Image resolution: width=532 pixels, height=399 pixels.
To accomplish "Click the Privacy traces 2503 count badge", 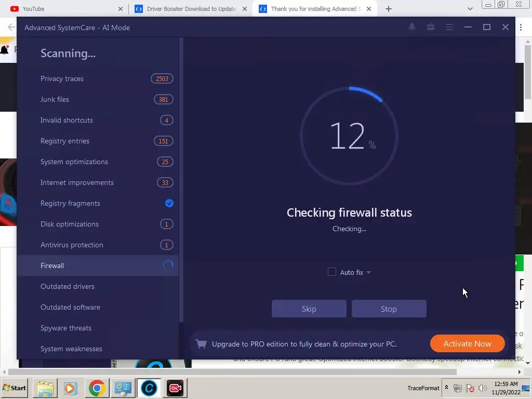I will [x=162, y=79].
